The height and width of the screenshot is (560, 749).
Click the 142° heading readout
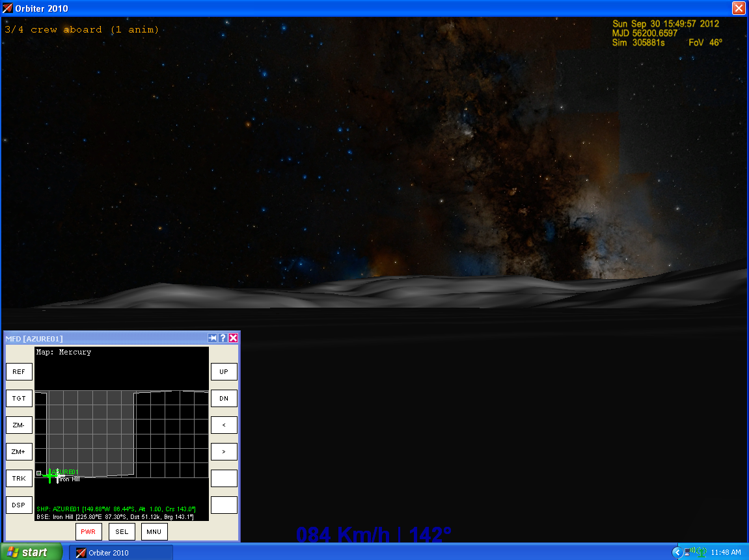[430, 535]
